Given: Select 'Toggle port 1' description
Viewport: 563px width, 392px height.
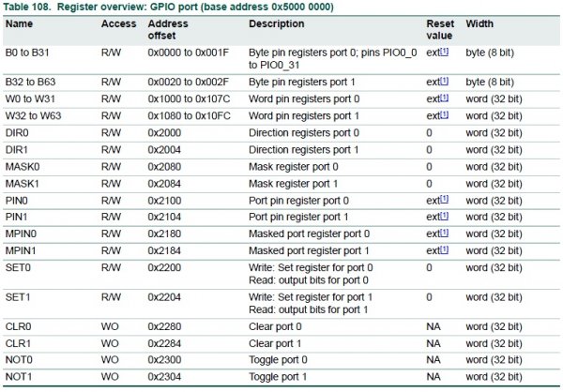Looking at the screenshot, I should pyautogui.click(x=278, y=377).
